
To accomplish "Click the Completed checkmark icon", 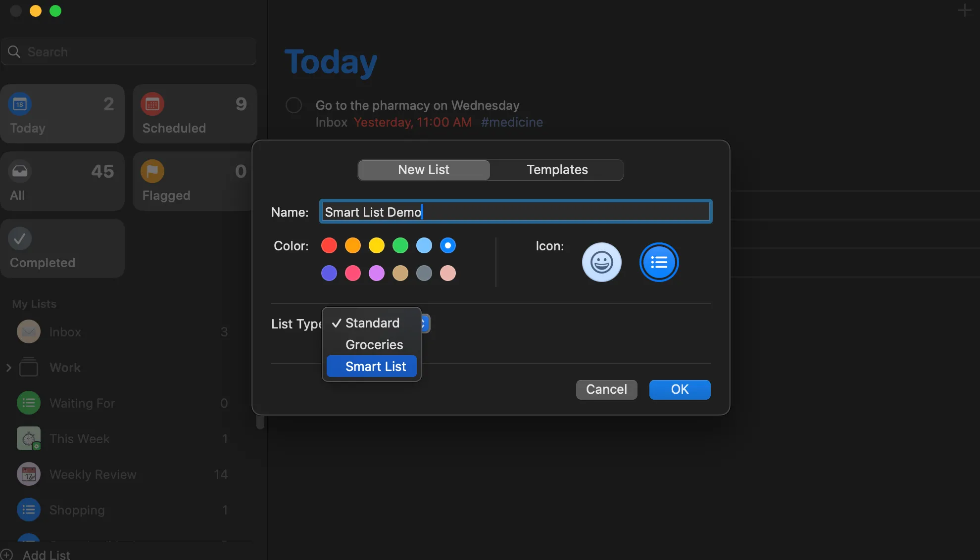I will (x=20, y=238).
